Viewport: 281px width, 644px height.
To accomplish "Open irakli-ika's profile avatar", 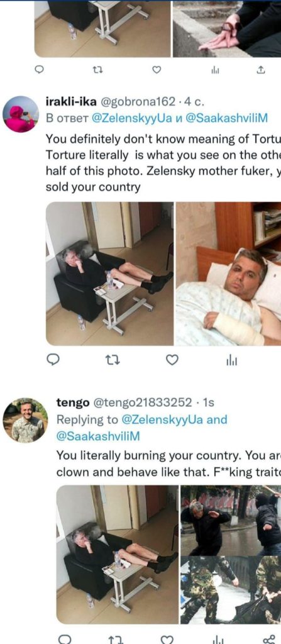I will pyautogui.click(x=21, y=114).
